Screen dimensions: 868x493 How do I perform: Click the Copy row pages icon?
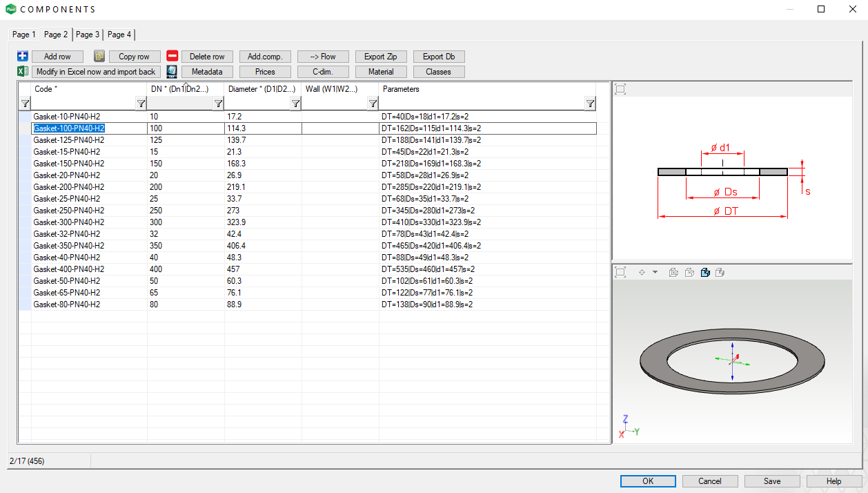pyautogui.click(x=99, y=57)
